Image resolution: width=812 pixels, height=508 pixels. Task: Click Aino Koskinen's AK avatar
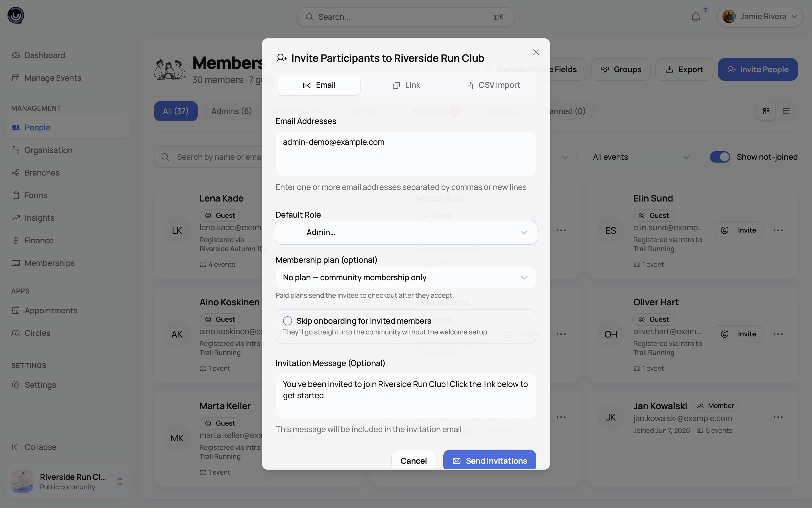pos(177,334)
